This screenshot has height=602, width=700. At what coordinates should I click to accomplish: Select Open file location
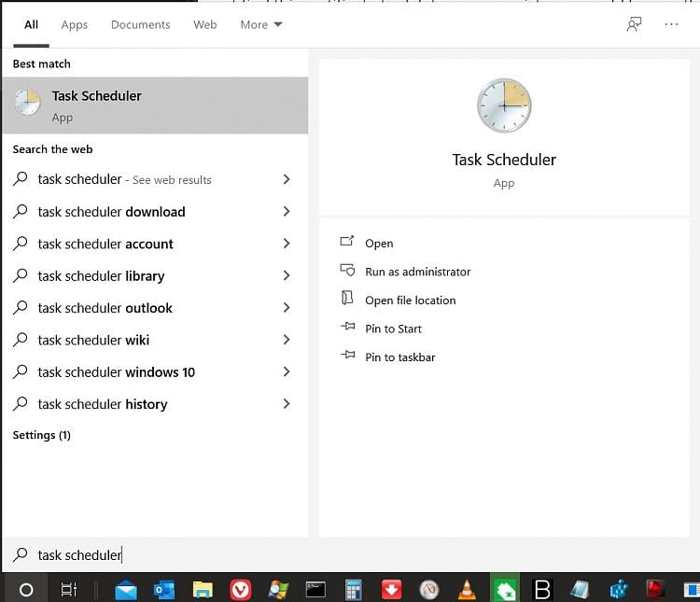410,301
